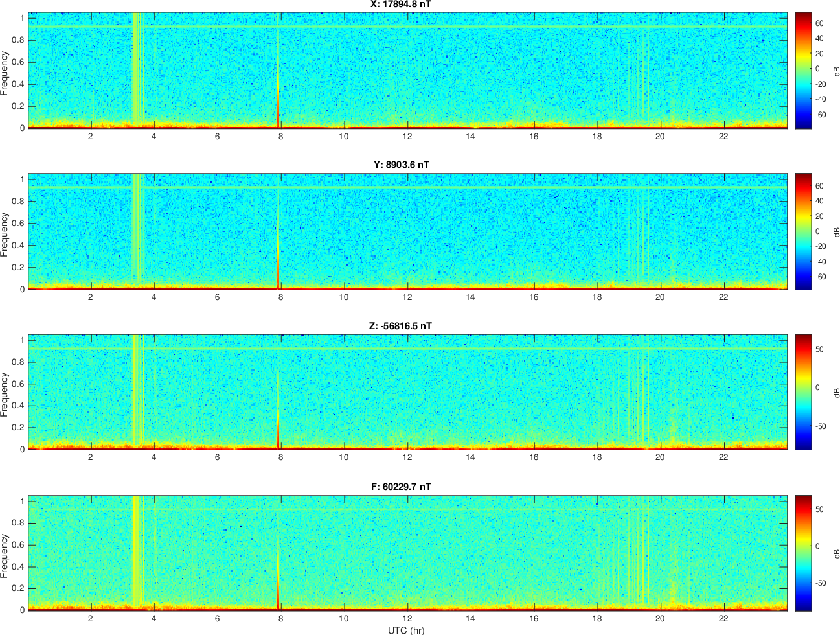This screenshot has height=635, width=840.
Task: Select the "Y: 8903.6 nT" plot title
Action: [401, 165]
